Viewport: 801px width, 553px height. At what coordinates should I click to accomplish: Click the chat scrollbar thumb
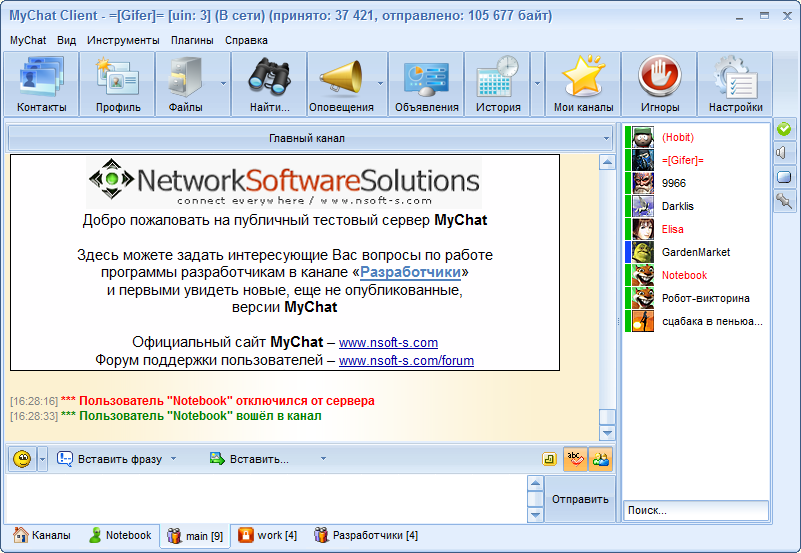[x=607, y=417]
